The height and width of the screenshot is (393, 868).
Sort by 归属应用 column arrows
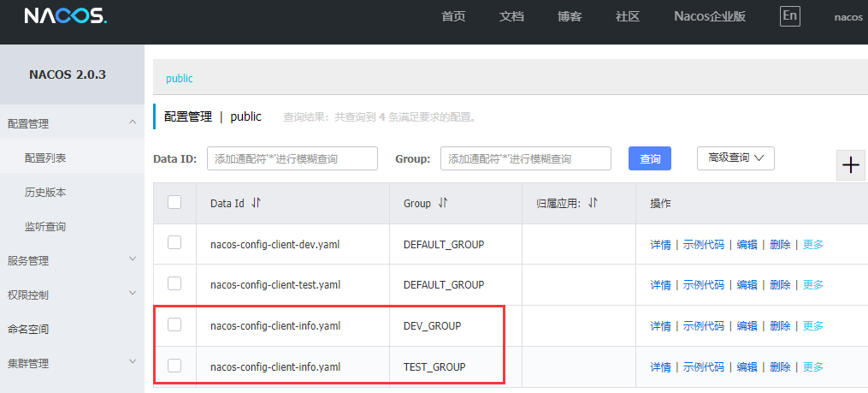click(x=593, y=204)
